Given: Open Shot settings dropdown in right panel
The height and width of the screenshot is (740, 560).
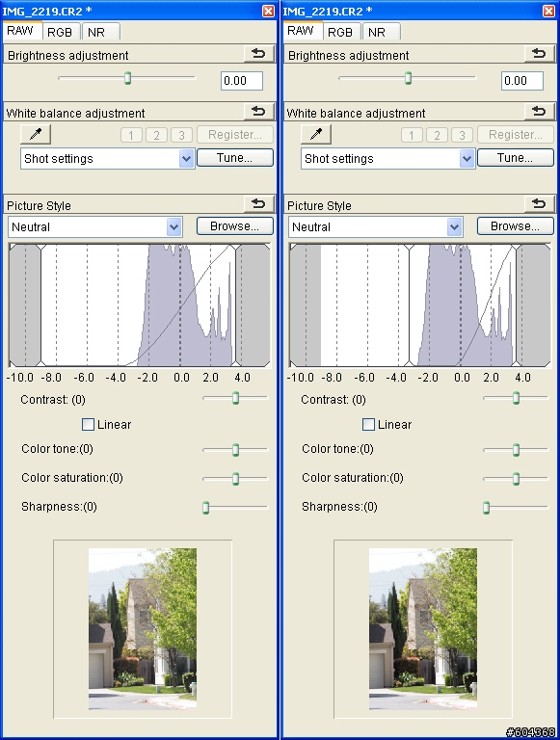Looking at the screenshot, I should coord(387,159).
